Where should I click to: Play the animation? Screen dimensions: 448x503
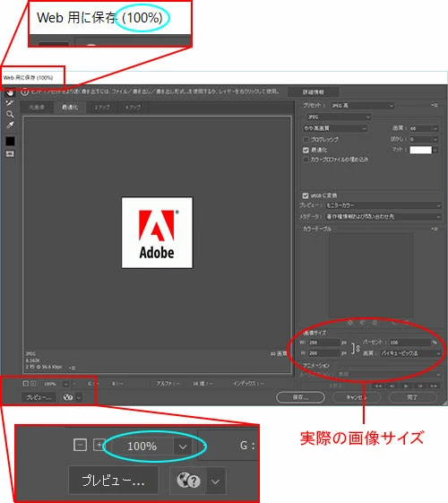point(406,386)
